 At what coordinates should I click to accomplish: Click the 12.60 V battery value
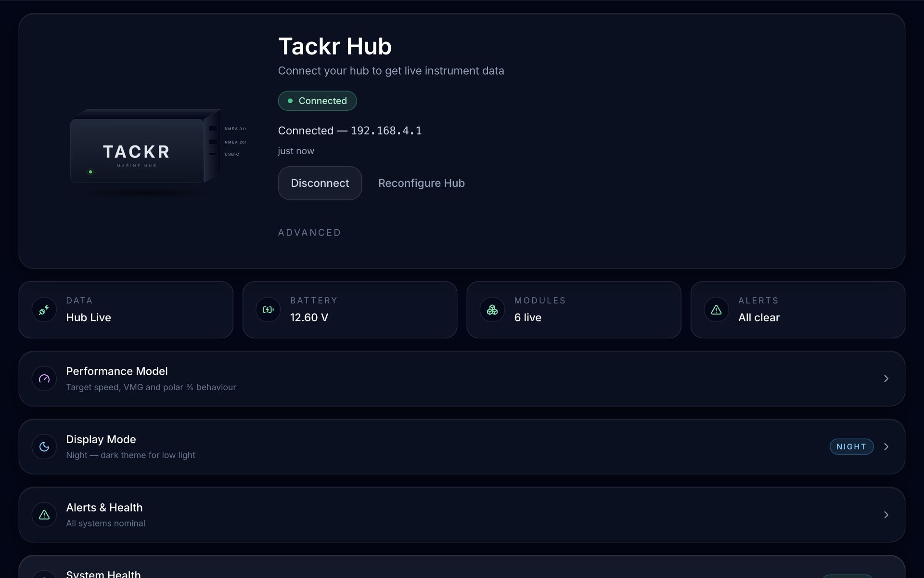[309, 317]
